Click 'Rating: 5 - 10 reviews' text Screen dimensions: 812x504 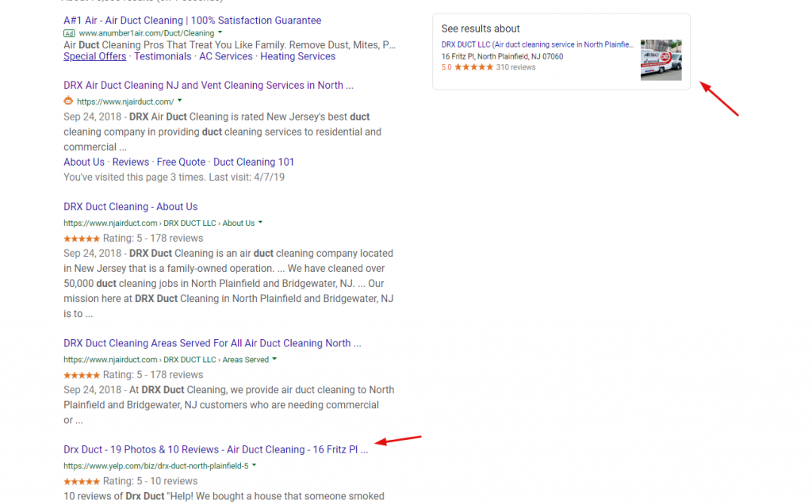(x=150, y=481)
